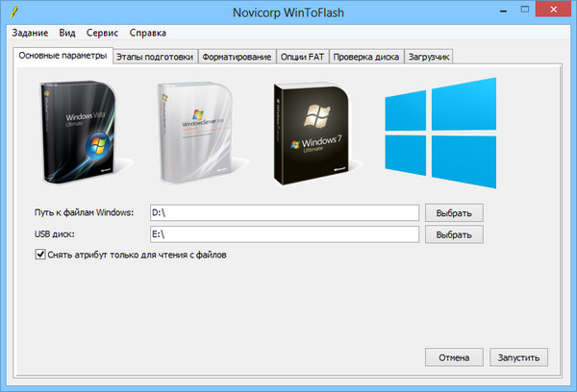Click Выбрать next to USB диск
Viewport: 577px width, 392px height.
(x=454, y=234)
